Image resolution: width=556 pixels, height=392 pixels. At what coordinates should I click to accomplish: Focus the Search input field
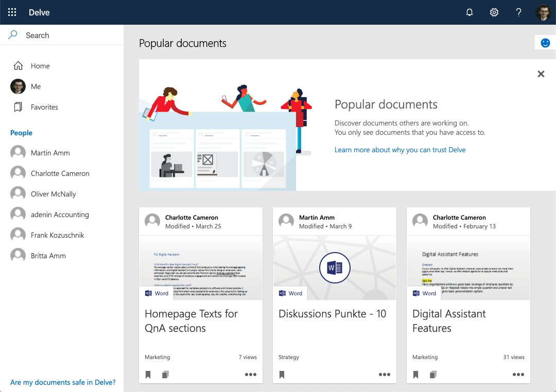click(x=62, y=35)
